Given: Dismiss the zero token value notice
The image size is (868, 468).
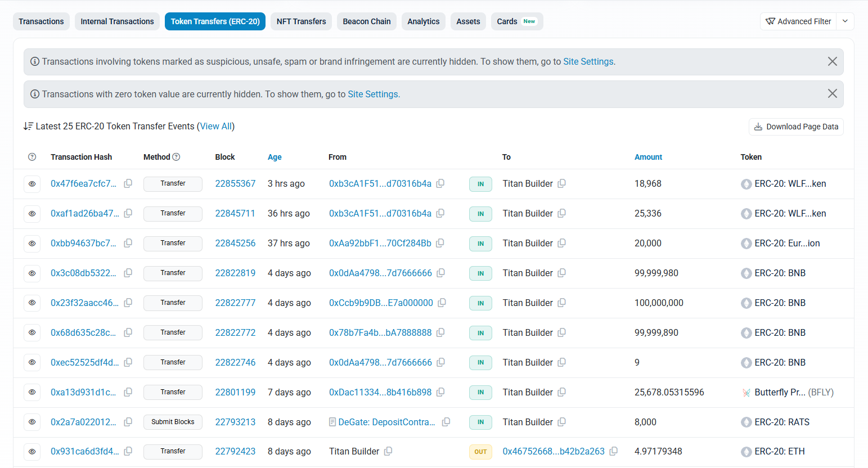Looking at the screenshot, I should (833, 93).
